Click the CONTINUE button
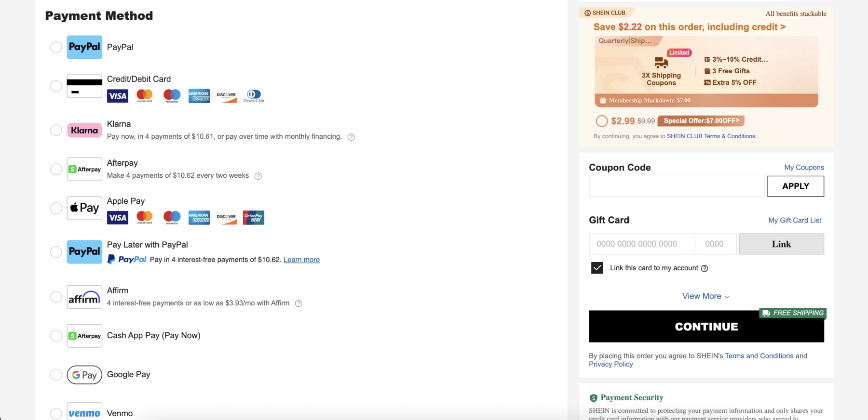This screenshot has width=868, height=420. coord(705,327)
